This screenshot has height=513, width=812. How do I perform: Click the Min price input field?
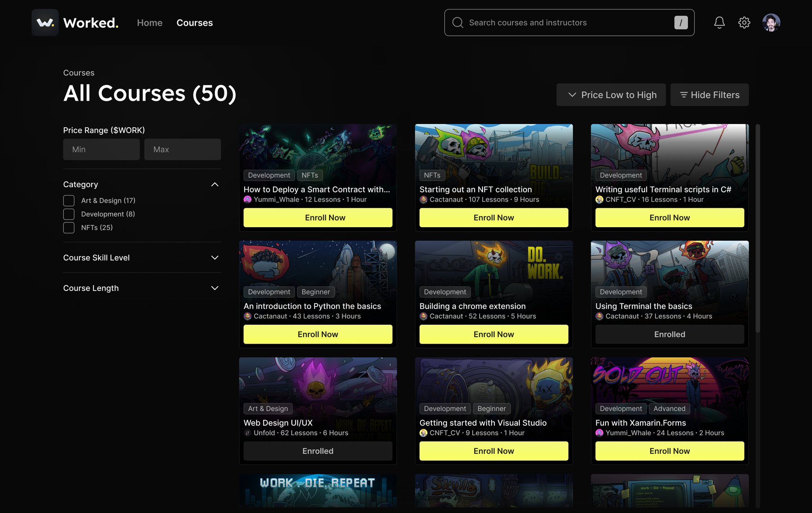tap(101, 149)
